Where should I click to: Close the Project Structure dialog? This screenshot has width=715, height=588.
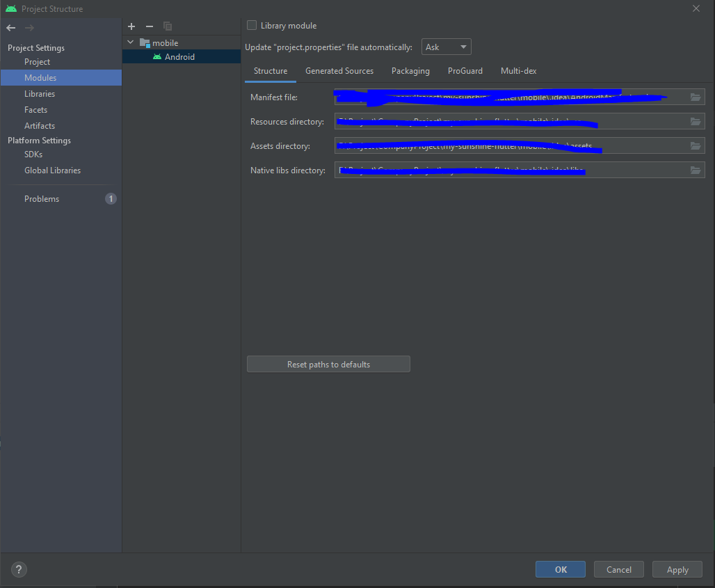(x=696, y=8)
